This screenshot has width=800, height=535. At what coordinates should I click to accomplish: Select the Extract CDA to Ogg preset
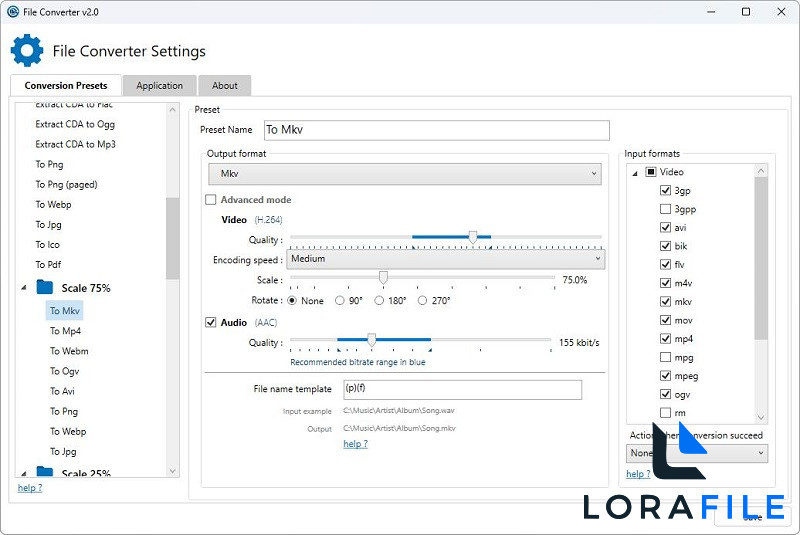(75, 124)
